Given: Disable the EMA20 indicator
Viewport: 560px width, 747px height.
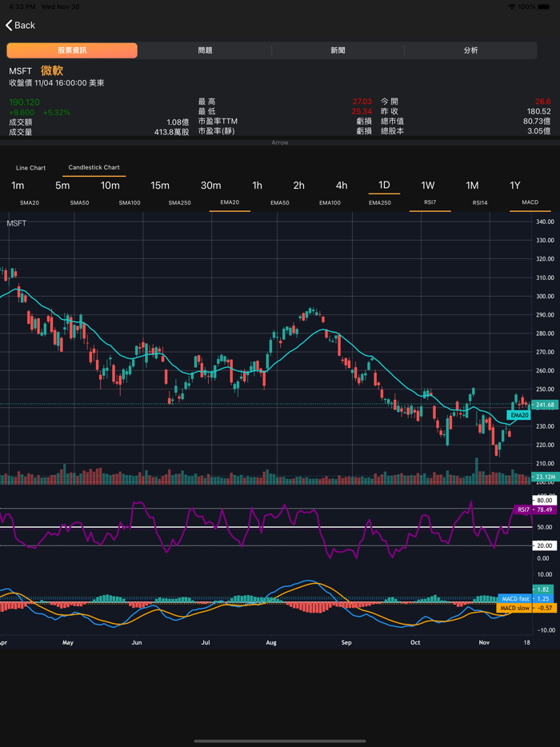Looking at the screenshot, I should [230, 202].
